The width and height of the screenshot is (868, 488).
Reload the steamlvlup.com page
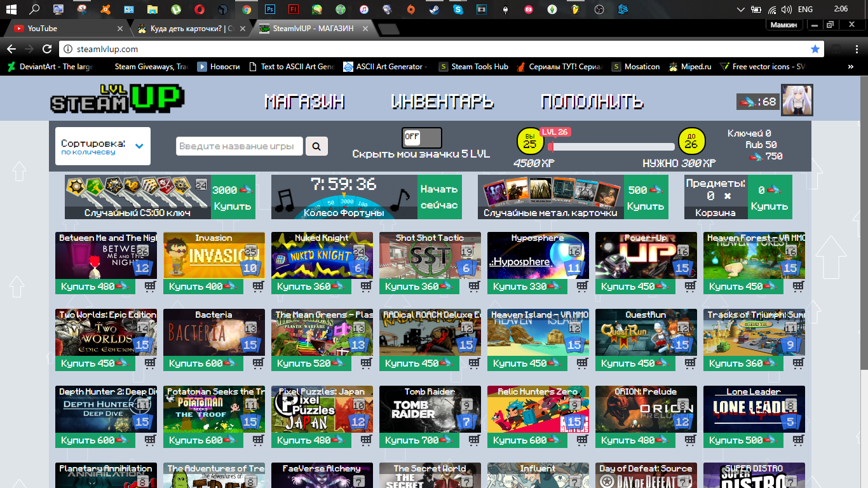pos(47,49)
